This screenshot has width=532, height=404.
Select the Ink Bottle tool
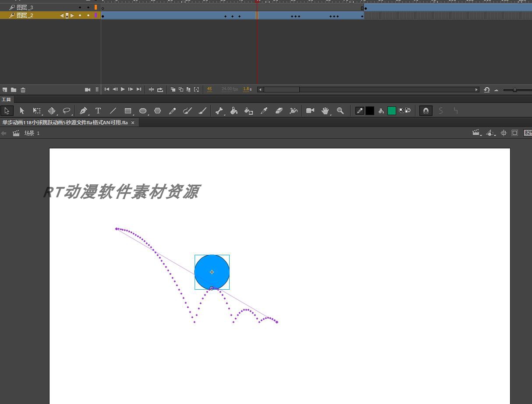[x=249, y=111]
